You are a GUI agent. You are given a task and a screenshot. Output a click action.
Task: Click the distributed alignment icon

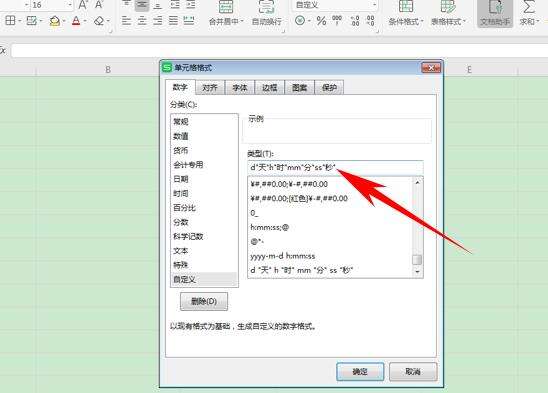[x=189, y=21]
